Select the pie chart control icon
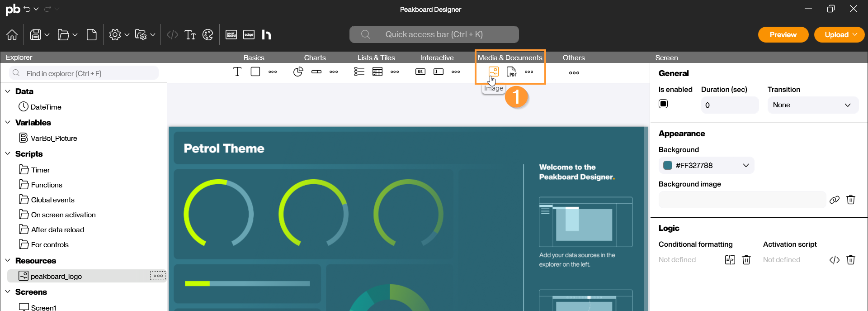868x311 pixels. [x=298, y=72]
